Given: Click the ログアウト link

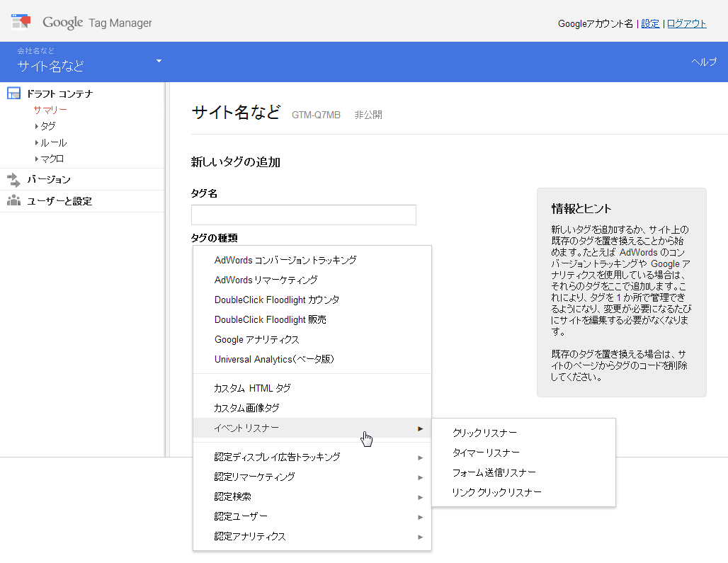Looking at the screenshot, I should point(686,23).
